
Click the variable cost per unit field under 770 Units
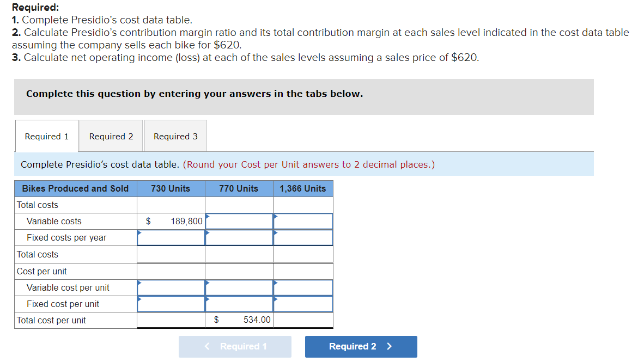(x=239, y=287)
